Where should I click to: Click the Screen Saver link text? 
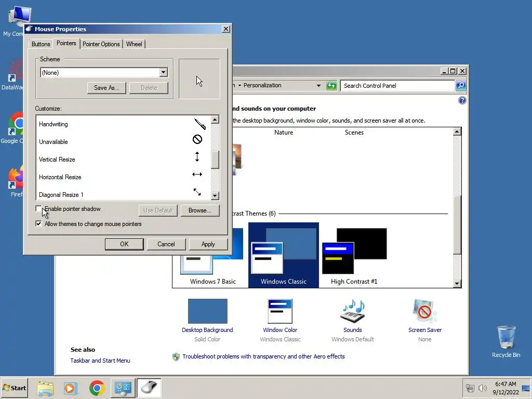(425, 330)
